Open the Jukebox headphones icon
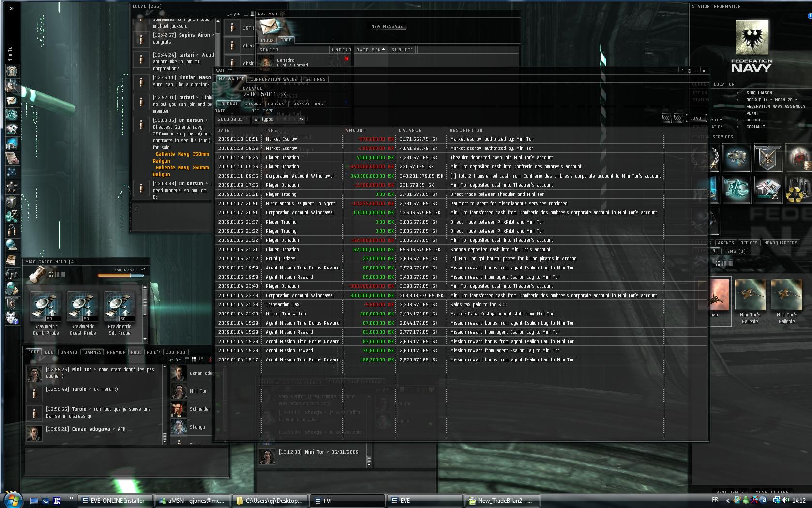Viewport: 812px width, 508px height. 12,274
